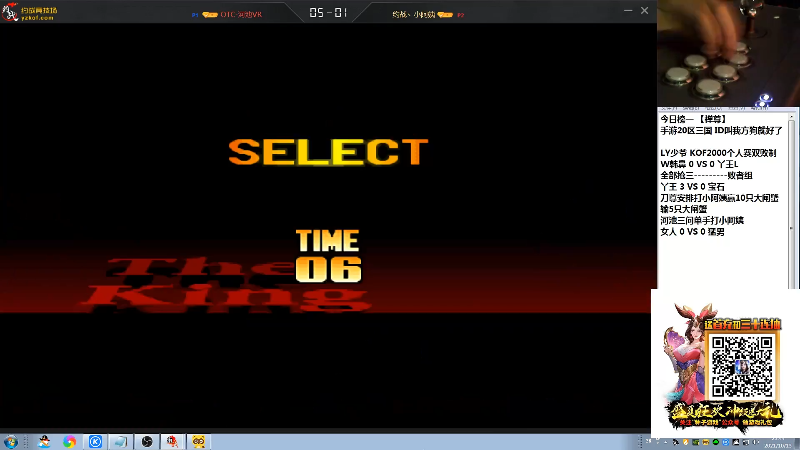Click the yzkof.com logo in title bar
Viewport: 800px width, 450px height.
(x=30, y=12)
